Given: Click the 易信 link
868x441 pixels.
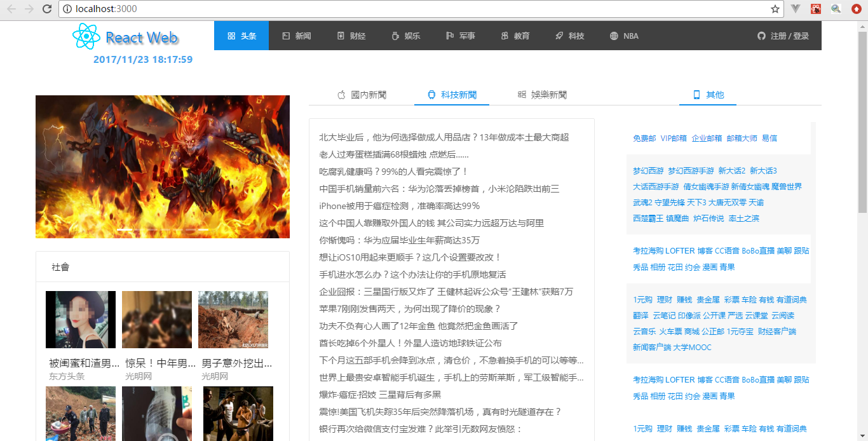Looking at the screenshot, I should 770,138.
